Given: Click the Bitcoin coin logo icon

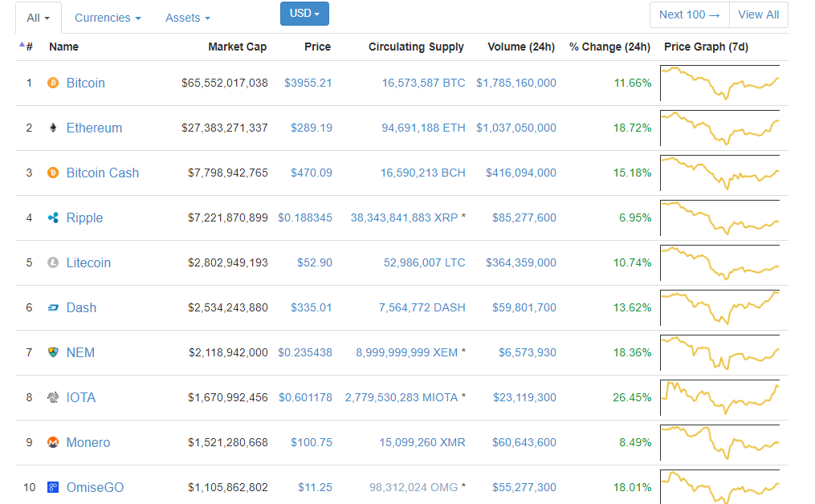Looking at the screenshot, I should tap(53, 83).
